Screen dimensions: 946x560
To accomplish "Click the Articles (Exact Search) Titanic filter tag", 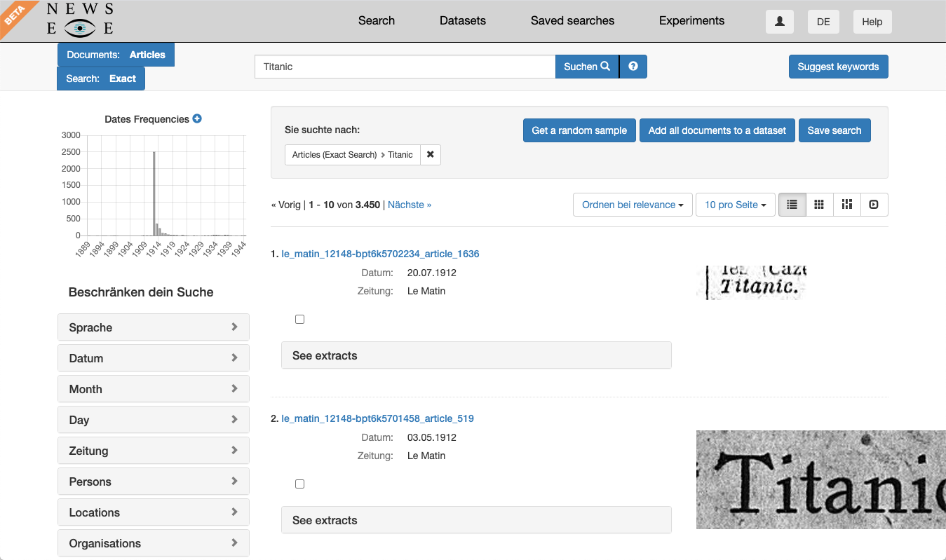I will click(x=353, y=155).
